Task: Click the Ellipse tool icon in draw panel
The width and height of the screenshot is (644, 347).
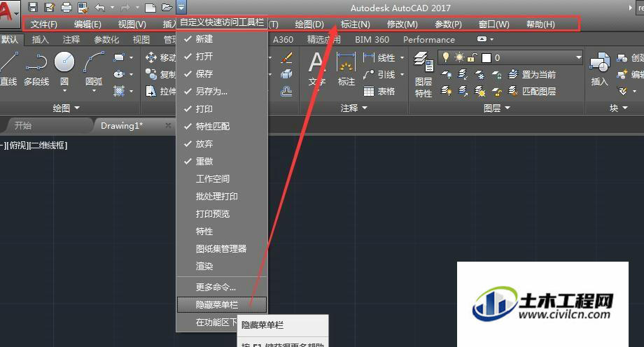Action: (119, 74)
